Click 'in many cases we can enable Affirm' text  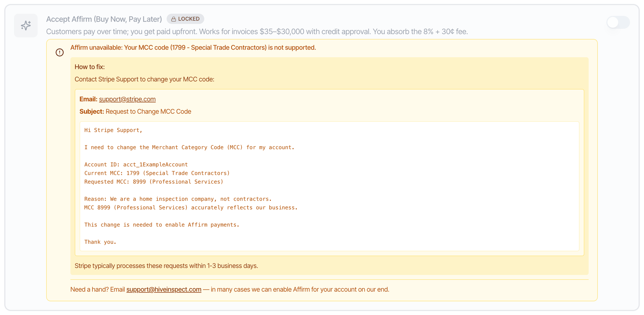300,290
